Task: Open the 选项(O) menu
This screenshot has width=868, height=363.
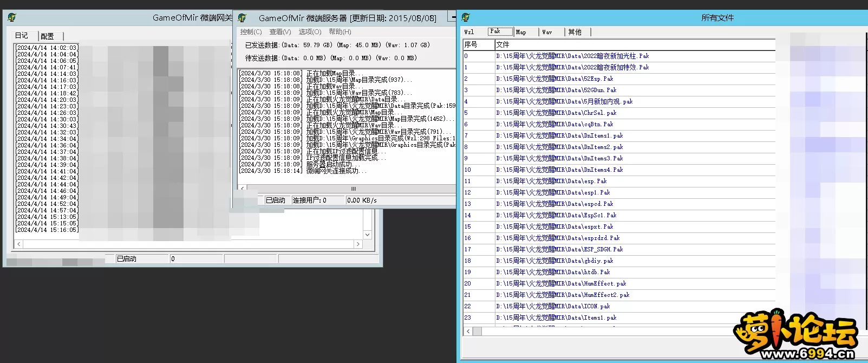Action: [x=310, y=32]
